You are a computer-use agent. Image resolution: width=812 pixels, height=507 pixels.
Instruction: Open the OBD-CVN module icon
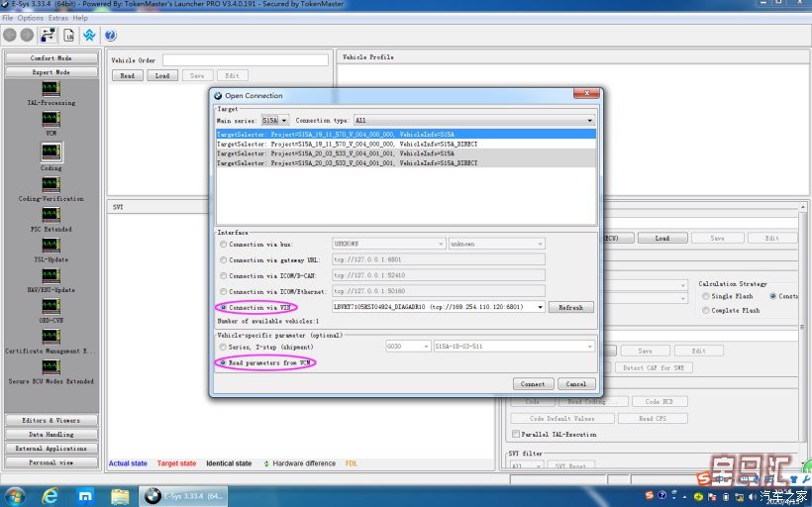tap(51, 306)
